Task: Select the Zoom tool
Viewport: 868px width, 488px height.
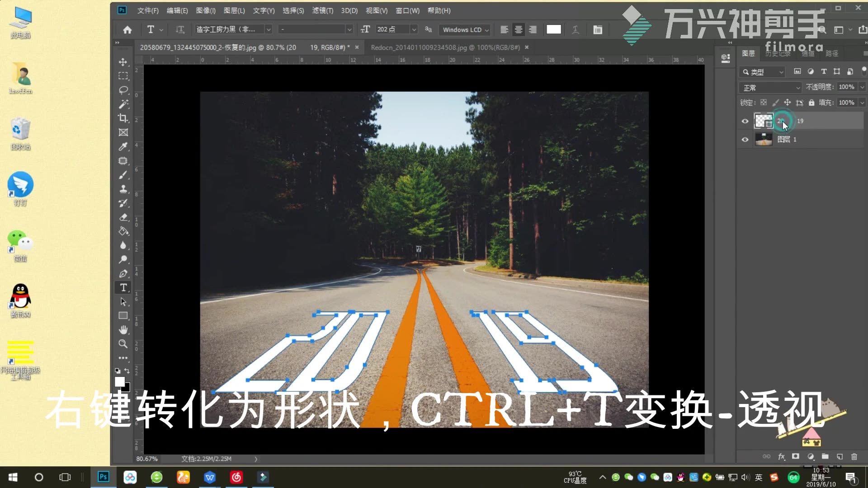Action: point(123,344)
